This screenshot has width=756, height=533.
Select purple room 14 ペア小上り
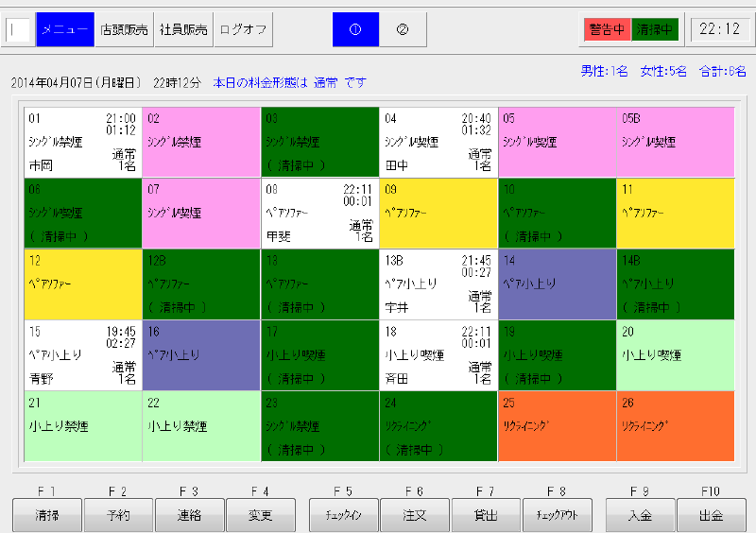(558, 284)
